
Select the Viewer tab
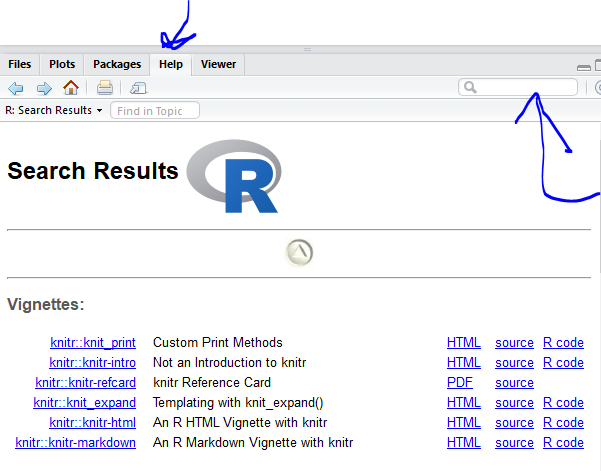(x=218, y=65)
